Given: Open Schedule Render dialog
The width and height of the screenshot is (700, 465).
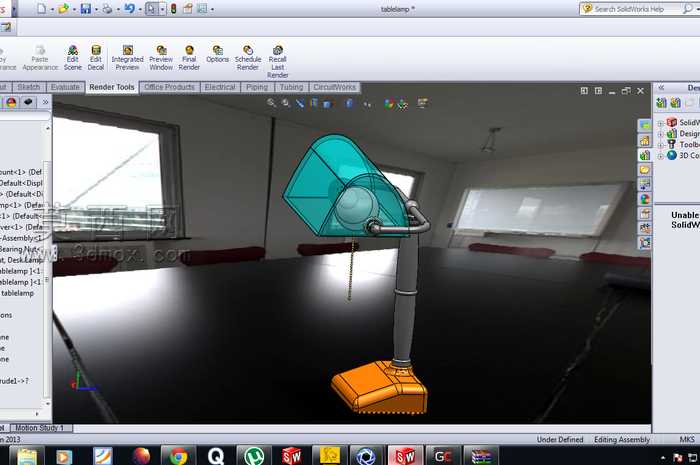Looking at the screenshot, I should pyautogui.click(x=248, y=58).
